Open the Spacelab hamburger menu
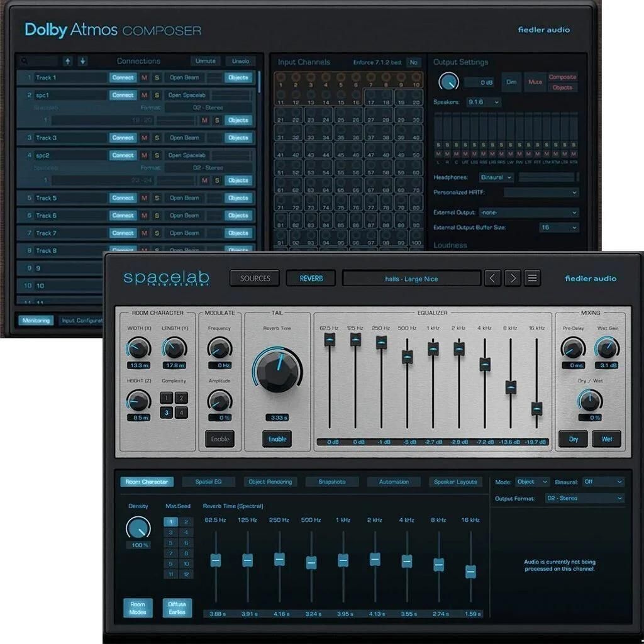Image resolution: width=644 pixels, height=644 pixels. click(x=533, y=279)
